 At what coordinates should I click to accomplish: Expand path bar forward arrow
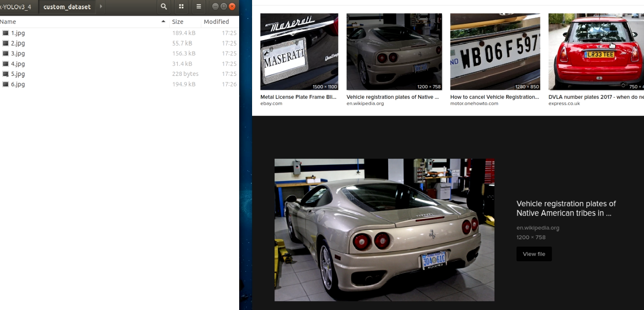(101, 6)
